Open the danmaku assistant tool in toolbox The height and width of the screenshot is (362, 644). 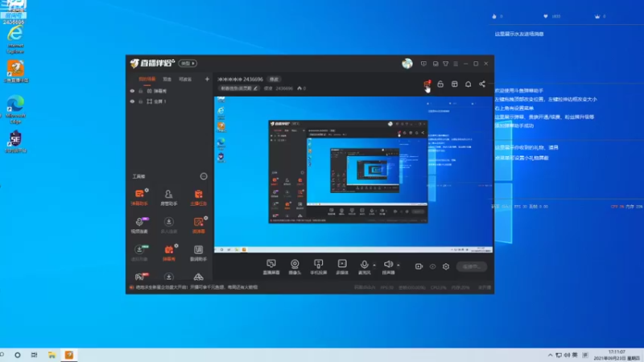coord(139,197)
